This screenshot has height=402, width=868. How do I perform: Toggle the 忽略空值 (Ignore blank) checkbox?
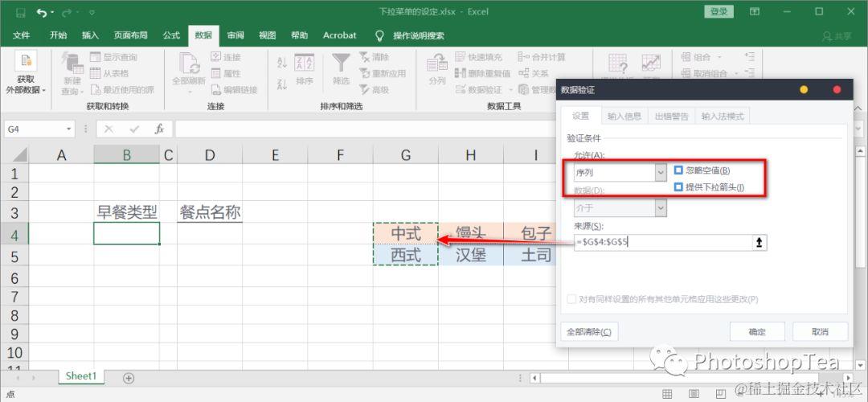678,170
